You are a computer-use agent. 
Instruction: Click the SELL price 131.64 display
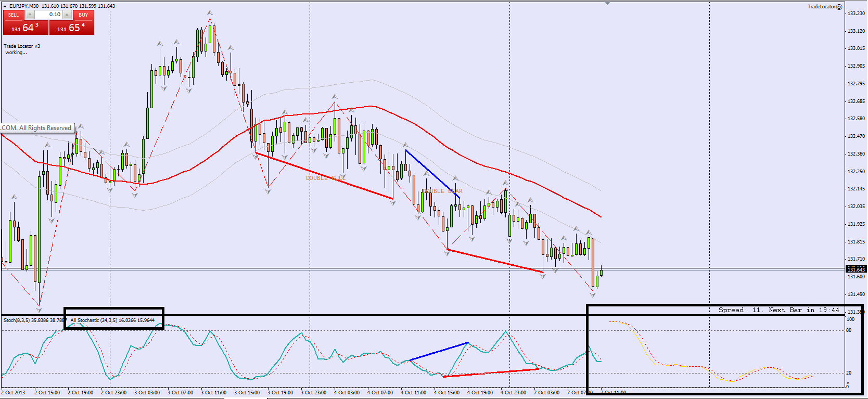pos(25,28)
